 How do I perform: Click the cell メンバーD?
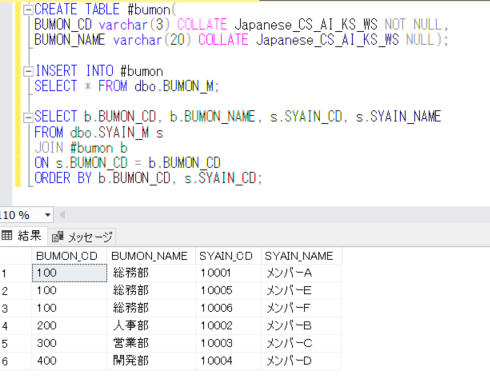pos(301,361)
